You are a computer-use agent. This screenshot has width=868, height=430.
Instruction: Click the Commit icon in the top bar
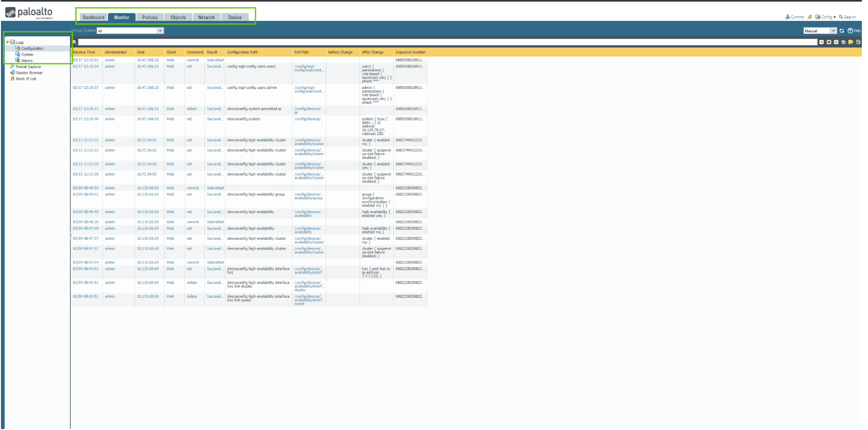[788, 17]
